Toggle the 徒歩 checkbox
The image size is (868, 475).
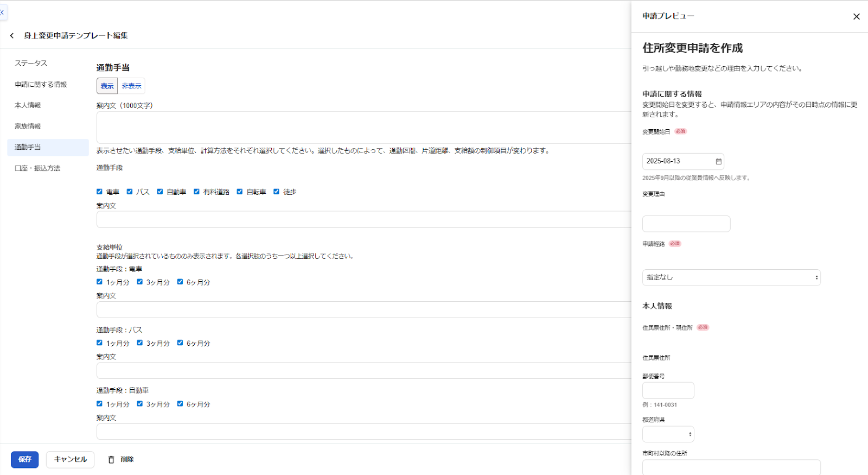click(x=277, y=192)
